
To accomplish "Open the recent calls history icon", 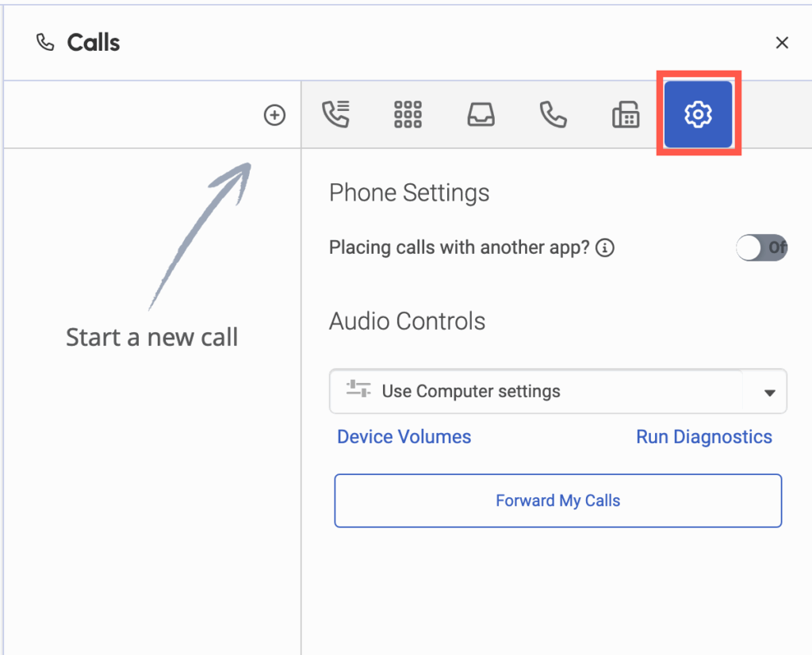I will (335, 114).
